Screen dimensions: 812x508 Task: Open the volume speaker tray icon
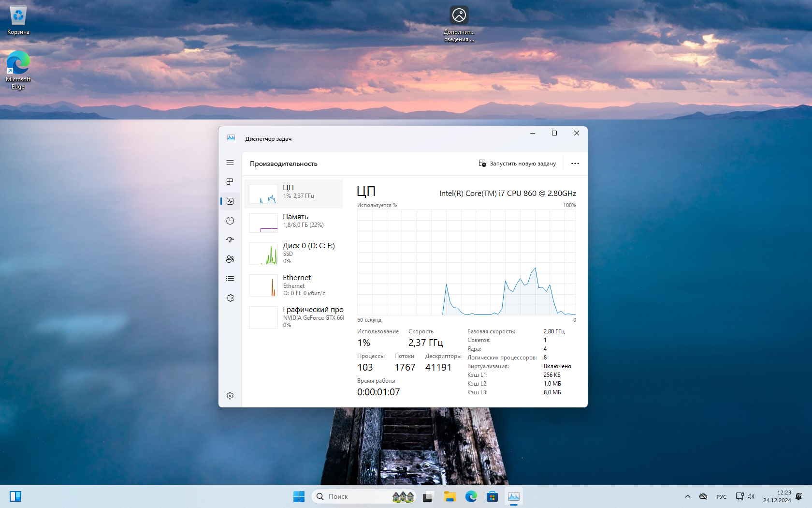(751, 496)
